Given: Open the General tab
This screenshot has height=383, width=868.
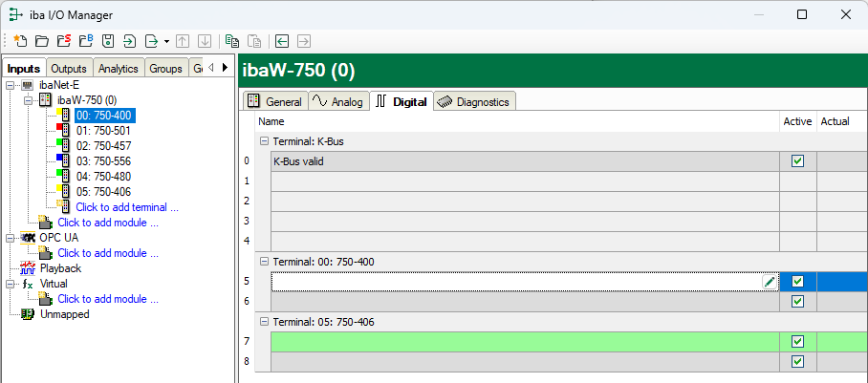Looking at the screenshot, I should pyautogui.click(x=275, y=102).
